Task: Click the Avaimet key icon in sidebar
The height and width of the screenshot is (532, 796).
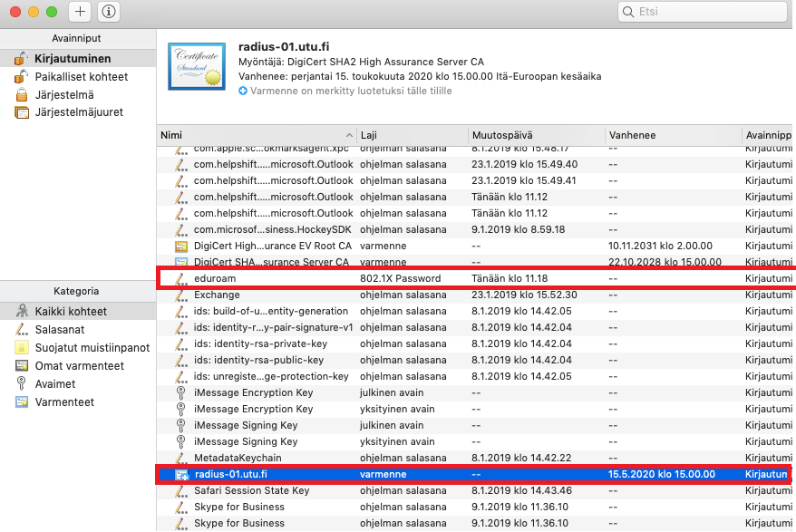Action: [x=21, y=383]
